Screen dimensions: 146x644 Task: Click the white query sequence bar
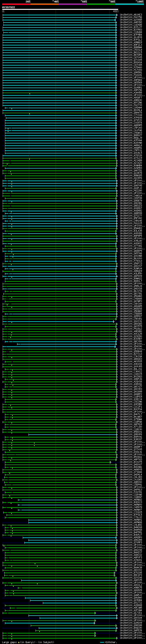click(60, 9)
